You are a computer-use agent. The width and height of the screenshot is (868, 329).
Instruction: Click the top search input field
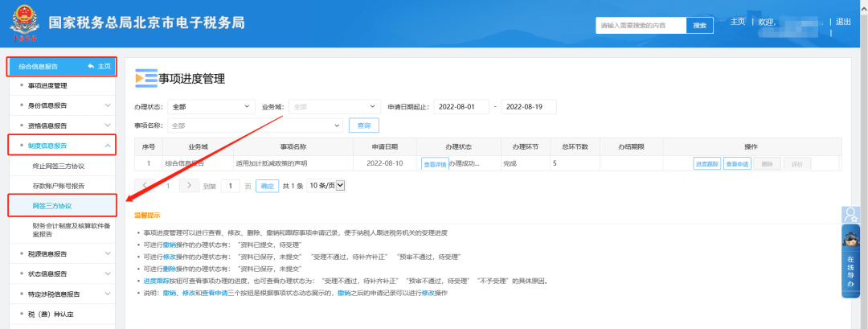(x=641, y=26)
